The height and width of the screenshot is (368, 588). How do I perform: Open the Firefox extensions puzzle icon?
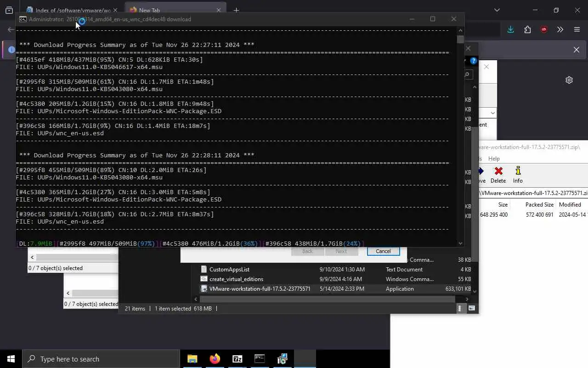[527, 29]
